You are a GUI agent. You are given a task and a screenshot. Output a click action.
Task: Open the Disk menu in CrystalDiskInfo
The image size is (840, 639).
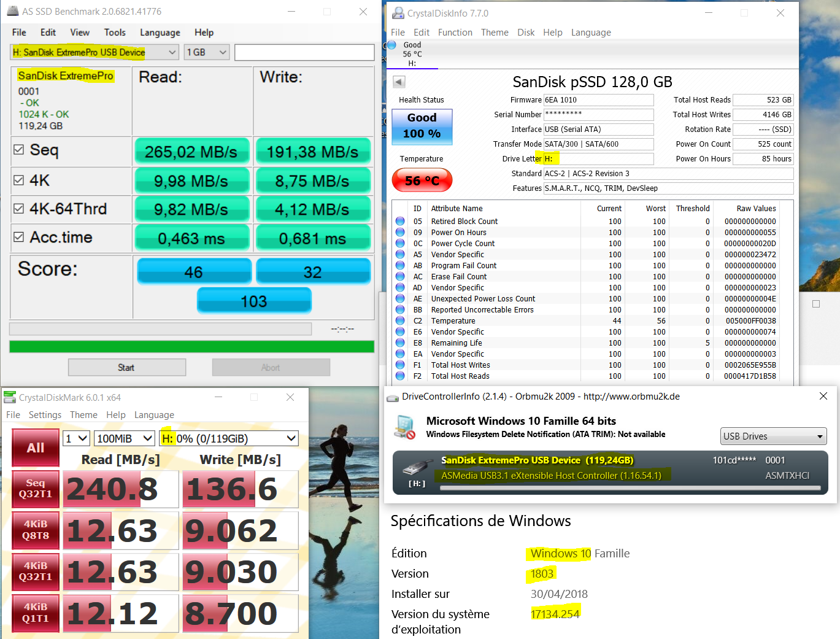coord(526,33)
